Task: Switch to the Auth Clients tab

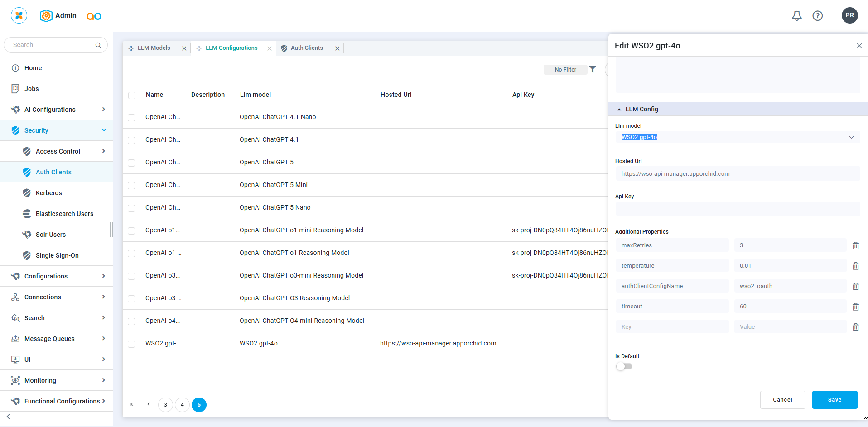Action: 307,48
